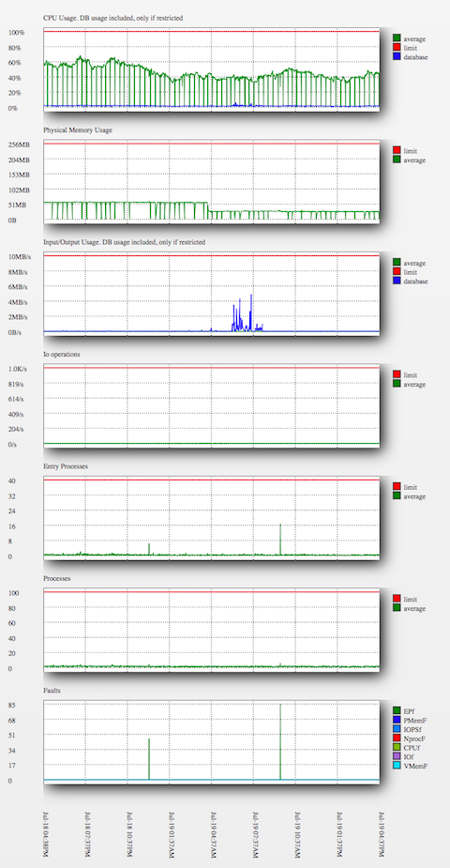Click the green average swatch in Physical Memory legend
The height and width of the screenshot is (868, 450).
[x=397, y=160]
